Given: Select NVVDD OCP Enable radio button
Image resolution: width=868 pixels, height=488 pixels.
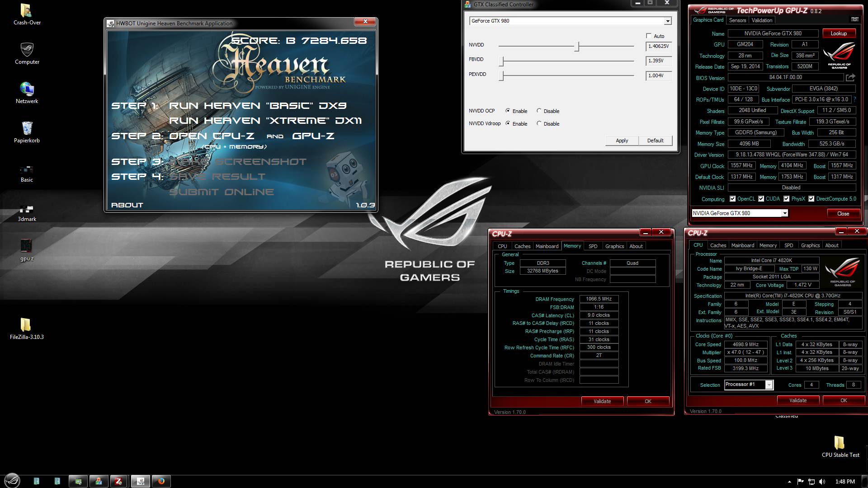Looking at the screenshot, I should coord(508,111).
